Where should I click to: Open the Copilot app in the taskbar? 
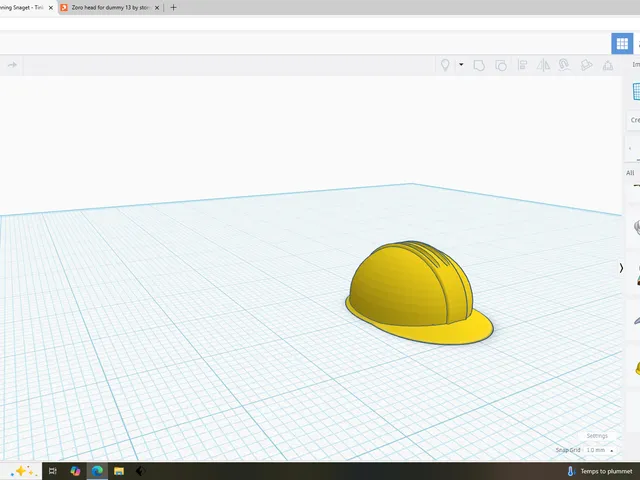pyautogui.click(x=75, y=471)
